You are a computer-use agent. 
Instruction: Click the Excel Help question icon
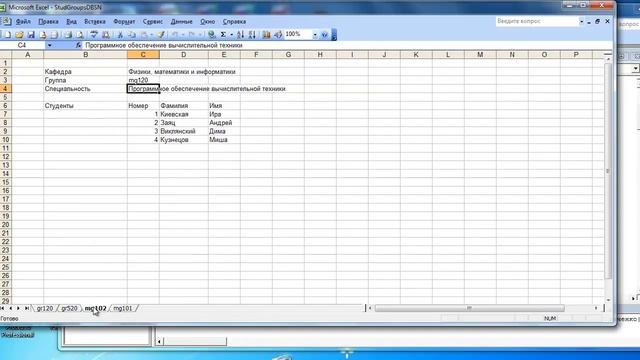(324, 35)
